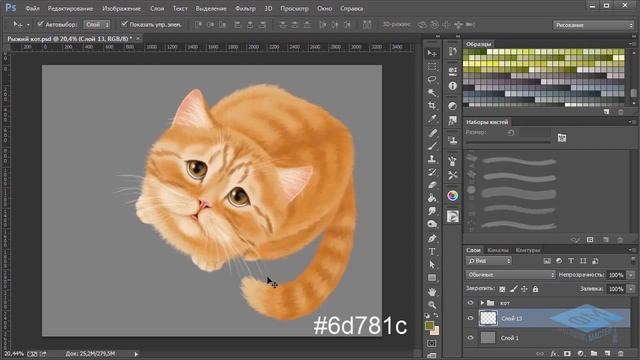This screenshot has height=360, width=640.
Task: Open the Слои panel flyout menu
Action: (632, 250)
